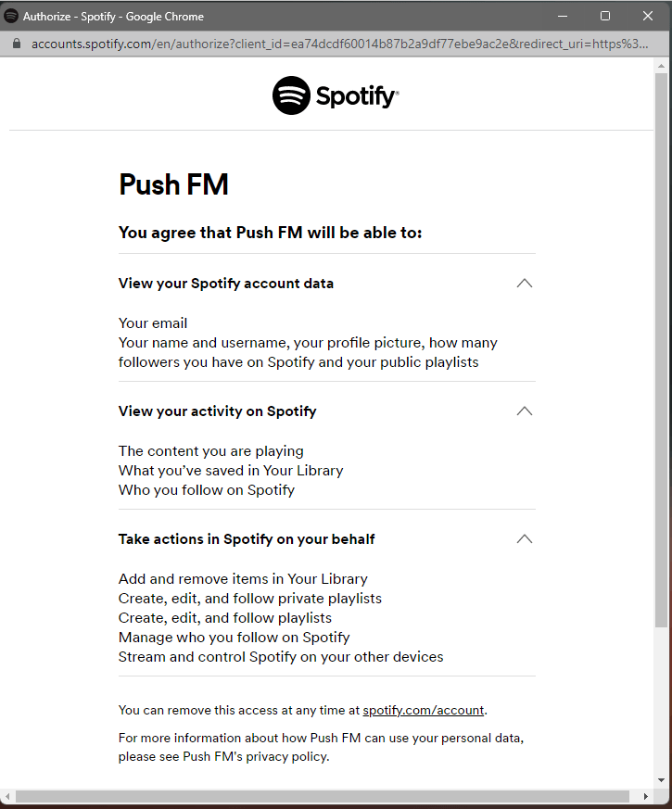Click the horizontal scrollbar right arrow
Image resolution: width=672 pixels, height=809 pixels.
645,797
